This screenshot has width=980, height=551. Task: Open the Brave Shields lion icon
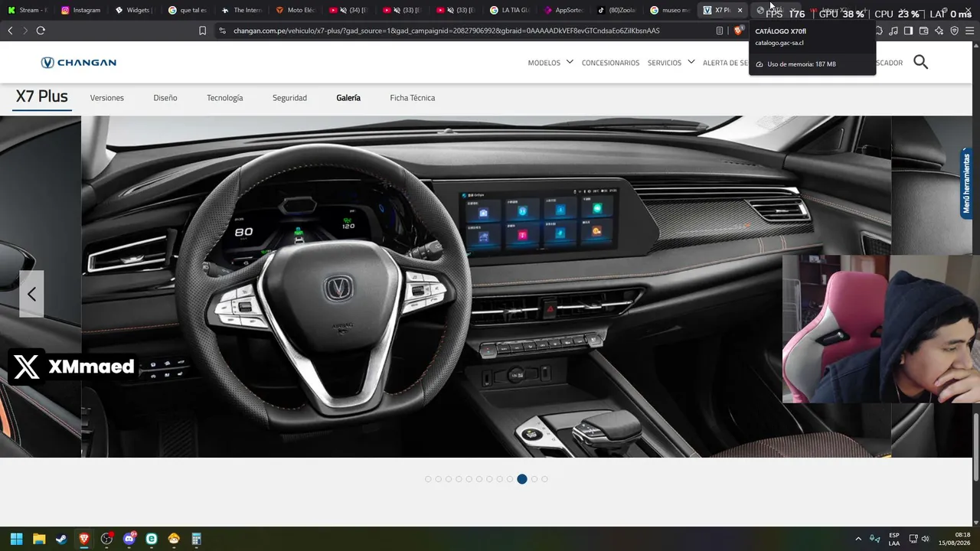(x=738, y=31)
